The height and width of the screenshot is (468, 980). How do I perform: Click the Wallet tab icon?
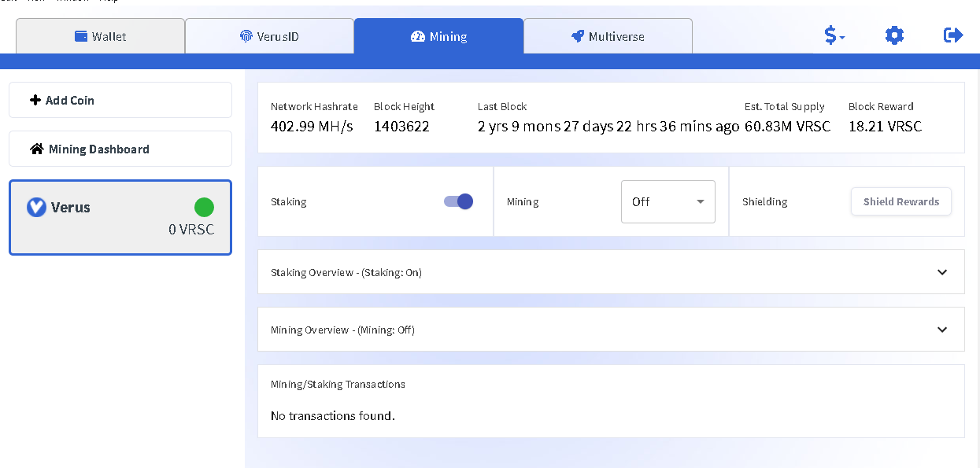click(80, 35)
